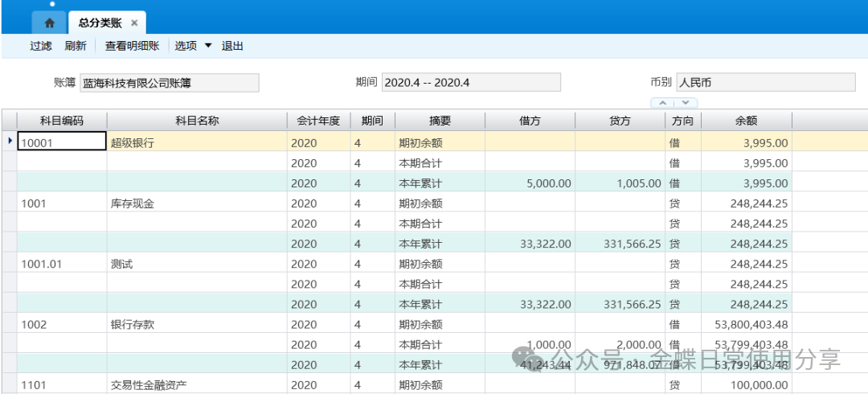
Task: Click the 余额 column header
Action: (746, 121)
